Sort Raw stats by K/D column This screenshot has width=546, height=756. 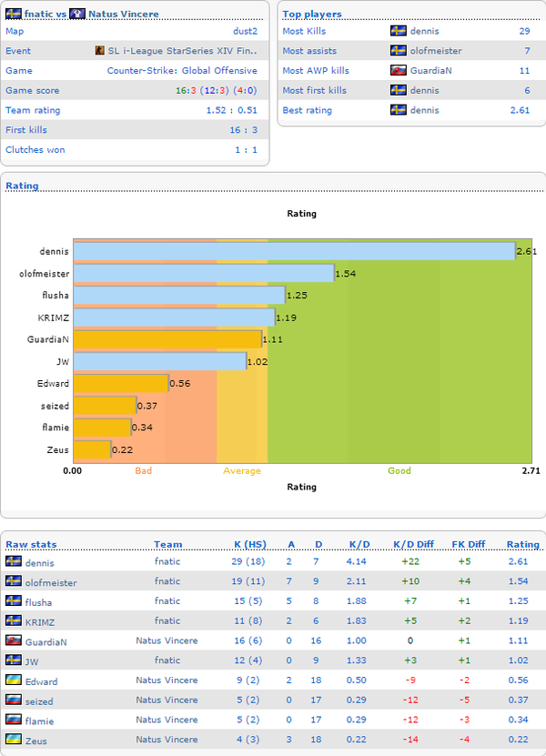[359, 544]
